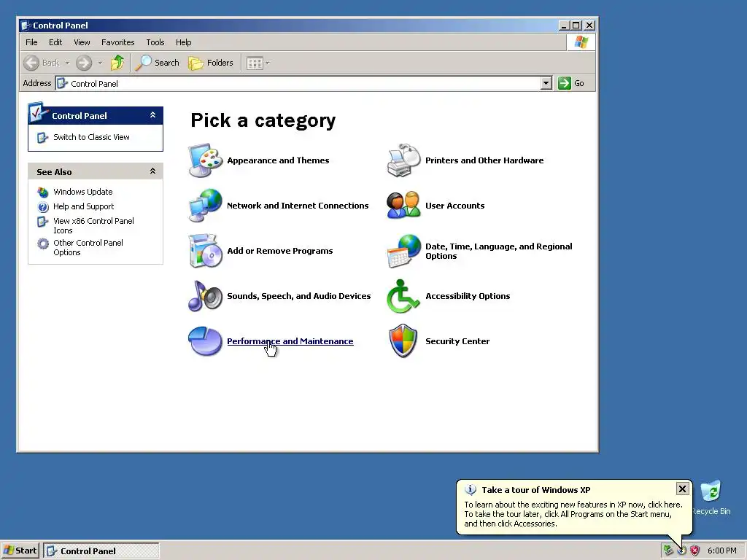Open the Views button dropdown arrow
The image size is (747, 560).
268,63
